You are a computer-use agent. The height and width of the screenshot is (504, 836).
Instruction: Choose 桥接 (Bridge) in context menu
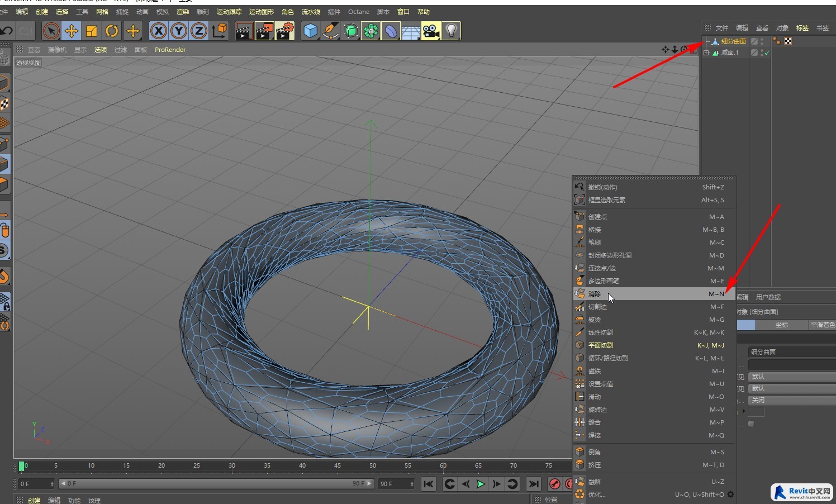654,230
